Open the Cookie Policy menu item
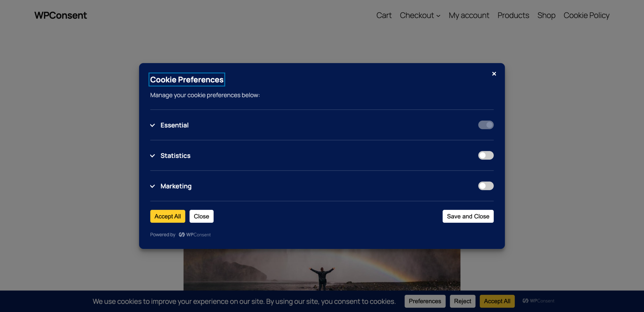 click(586, 15)
